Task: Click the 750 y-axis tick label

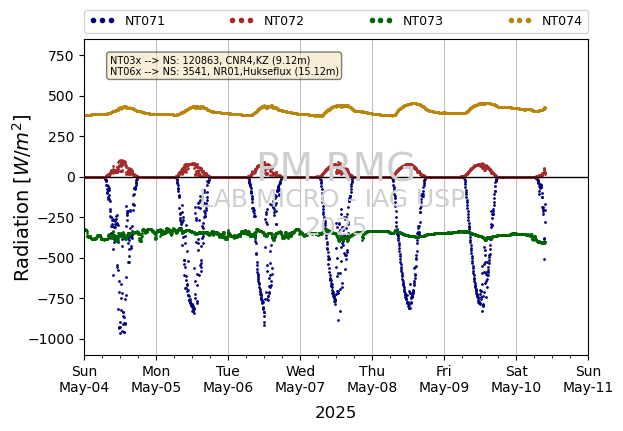Action: [x=61, y=56]
